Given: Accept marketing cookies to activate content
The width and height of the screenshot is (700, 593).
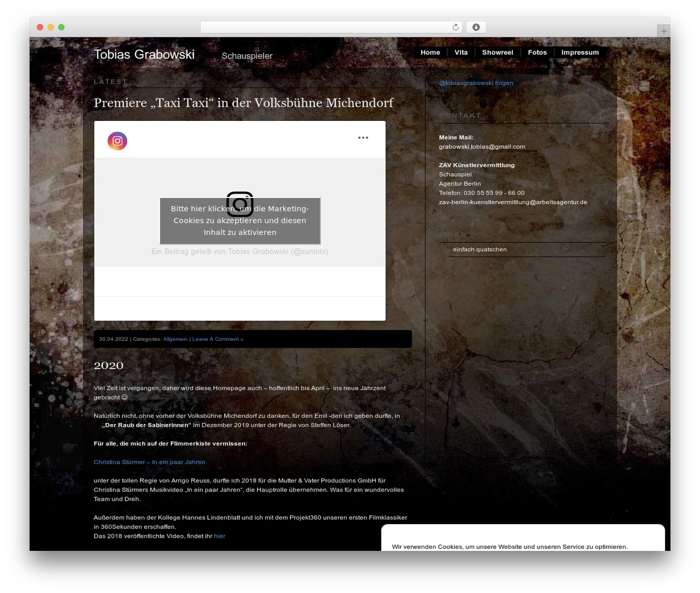Looking at the screenshot, I should tap(240, 220).
